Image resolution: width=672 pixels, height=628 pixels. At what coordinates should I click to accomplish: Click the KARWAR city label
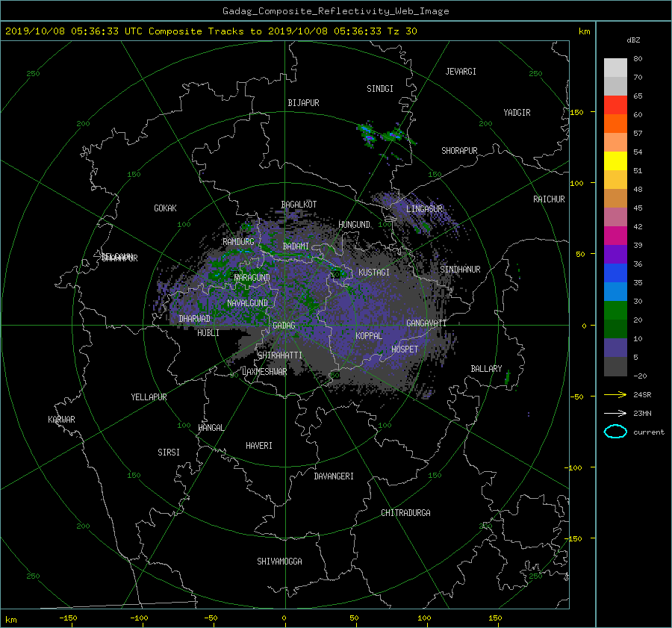(61, 420)
